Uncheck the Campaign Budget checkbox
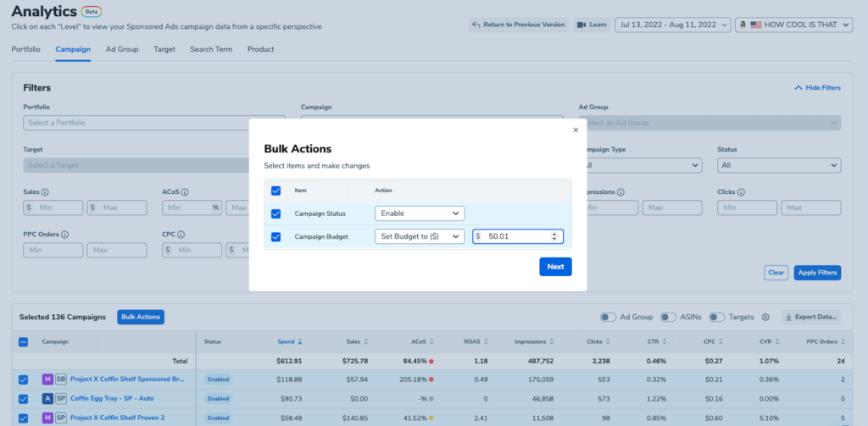This screenshot has width=868, height=426. [276, 237]
